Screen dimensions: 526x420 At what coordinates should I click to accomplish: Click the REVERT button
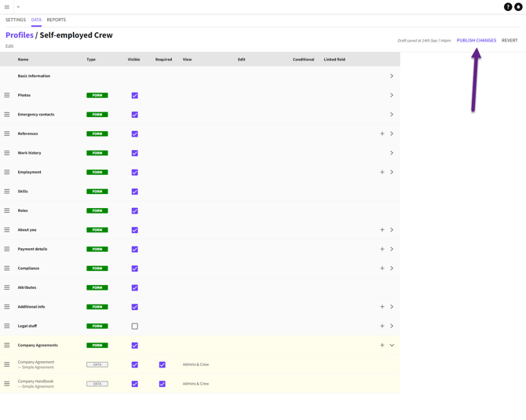pos(510,40)
